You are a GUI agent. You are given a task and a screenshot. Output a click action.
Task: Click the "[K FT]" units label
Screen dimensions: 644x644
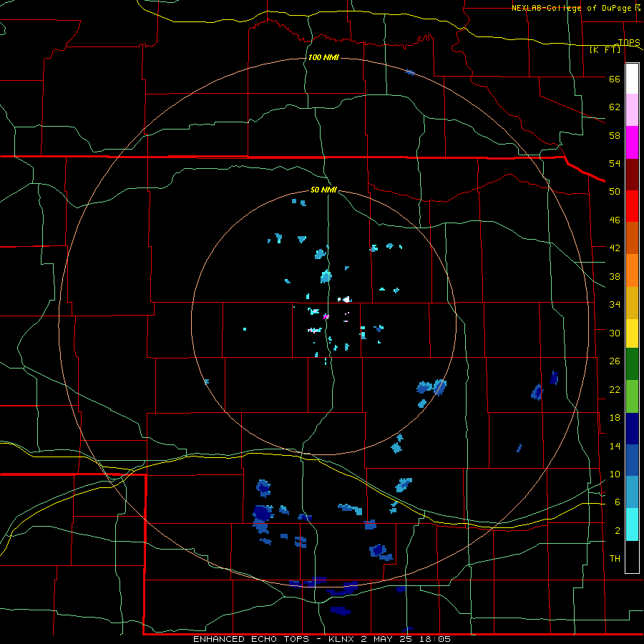click(x=605, y=49)
